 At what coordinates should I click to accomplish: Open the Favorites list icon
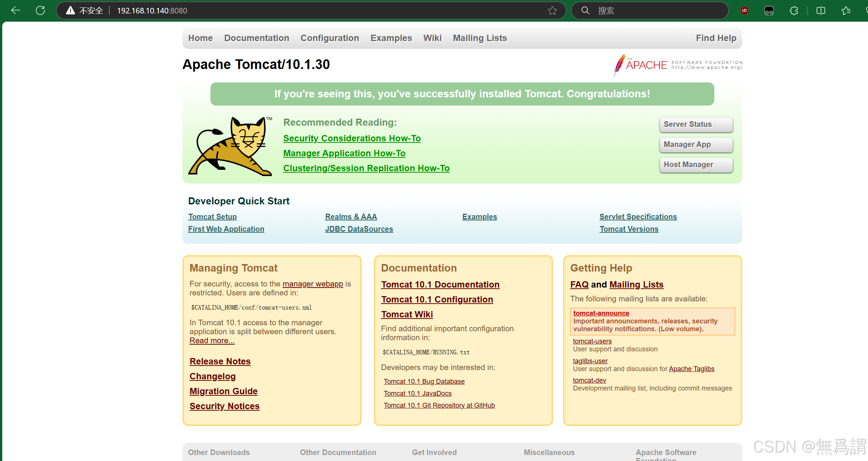coord(846,10)
